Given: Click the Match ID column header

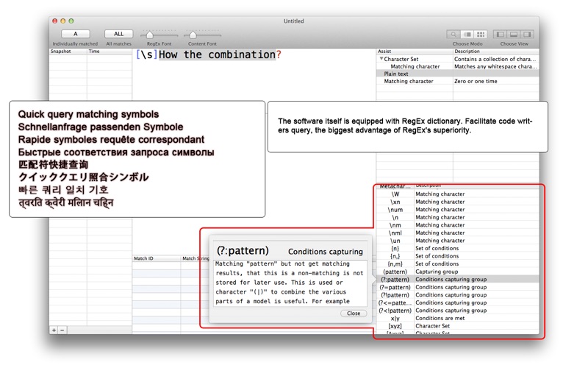Looking at the screenshot, I should click(157, 258).
